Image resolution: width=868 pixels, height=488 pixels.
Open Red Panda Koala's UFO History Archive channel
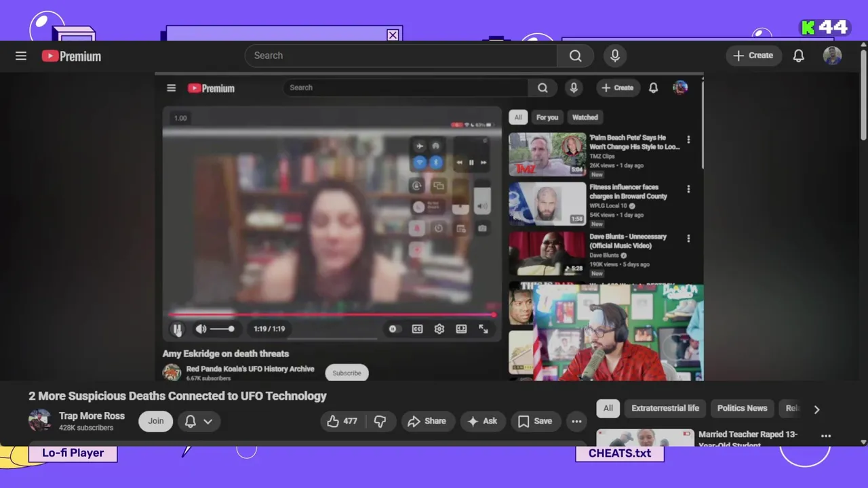pos(250,369)
